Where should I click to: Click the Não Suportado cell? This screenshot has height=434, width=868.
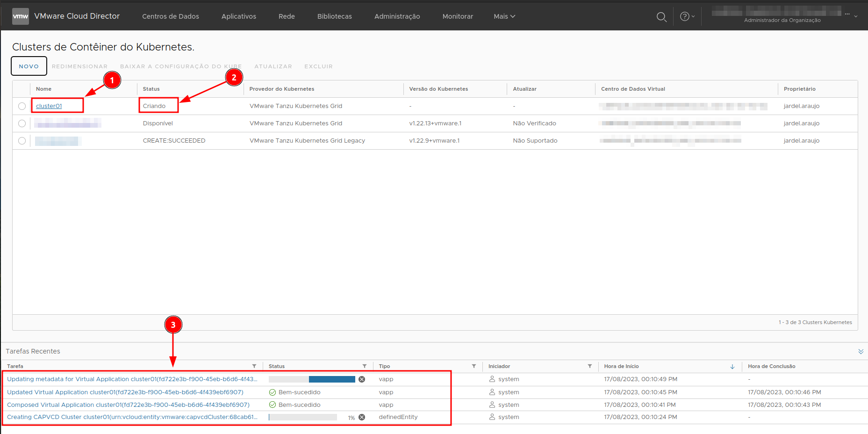tap(535, 141)
